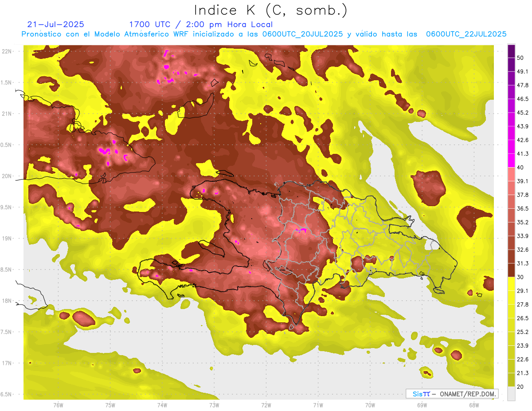Click the 68W longitude axis label
This screenshot has width=532, height=411.
(x=473, y=405)
